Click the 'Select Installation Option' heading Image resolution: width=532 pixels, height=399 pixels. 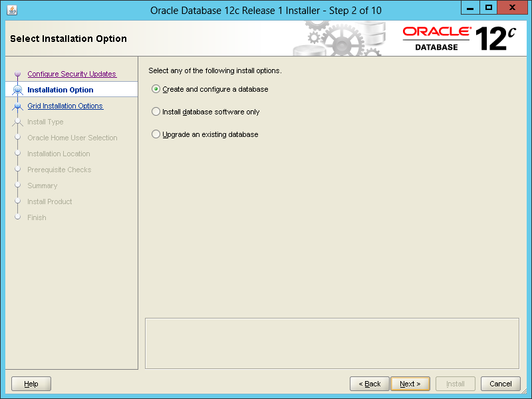point(68,39)
